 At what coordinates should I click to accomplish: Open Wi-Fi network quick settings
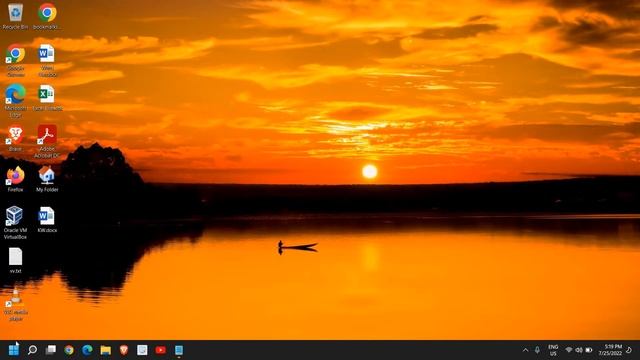(x=569, y=350)
